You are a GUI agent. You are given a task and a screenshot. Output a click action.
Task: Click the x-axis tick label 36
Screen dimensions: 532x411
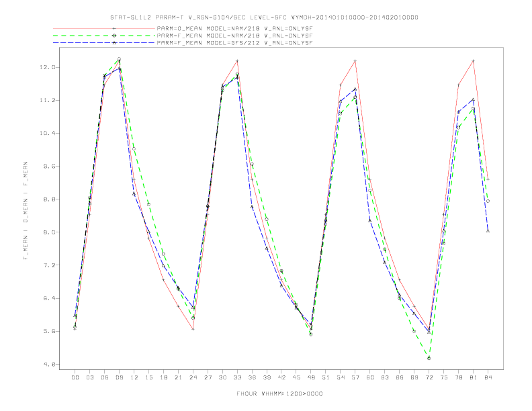252,377
